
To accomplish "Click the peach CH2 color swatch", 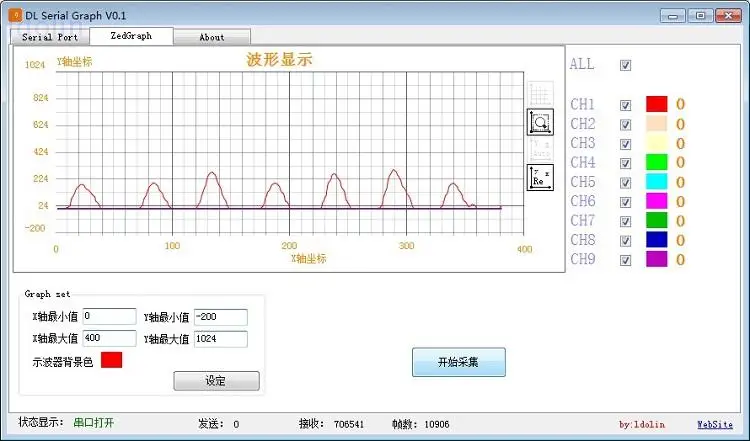I will [x=656, y=123].
